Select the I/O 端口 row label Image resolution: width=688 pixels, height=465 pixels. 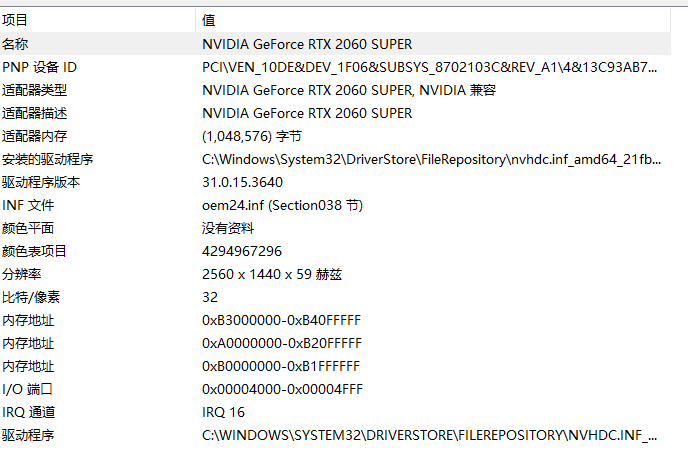coord(27,389)
